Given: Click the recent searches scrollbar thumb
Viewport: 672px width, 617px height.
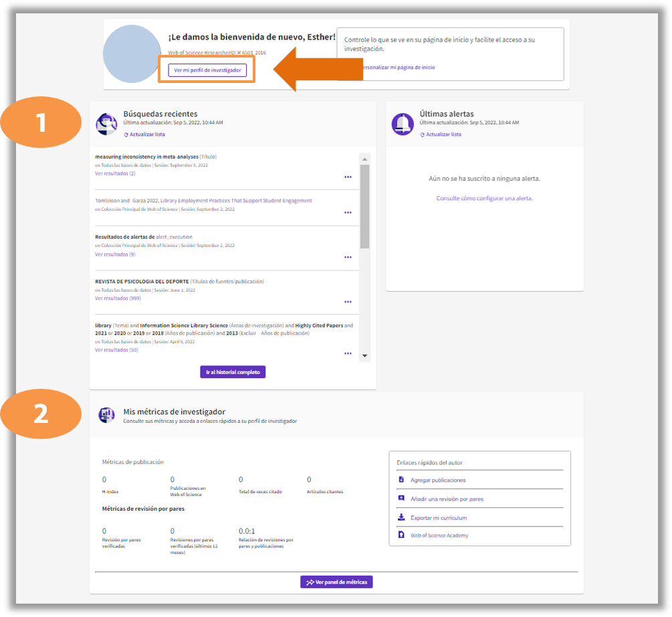Looking at the screenshot, I should tap(364, 207).
